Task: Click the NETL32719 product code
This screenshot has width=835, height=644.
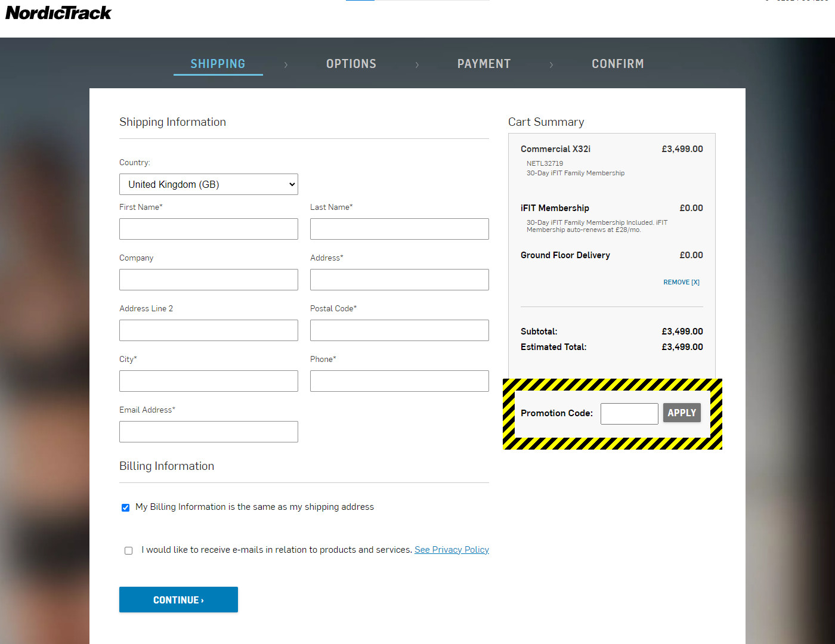Action: (545, 163)
